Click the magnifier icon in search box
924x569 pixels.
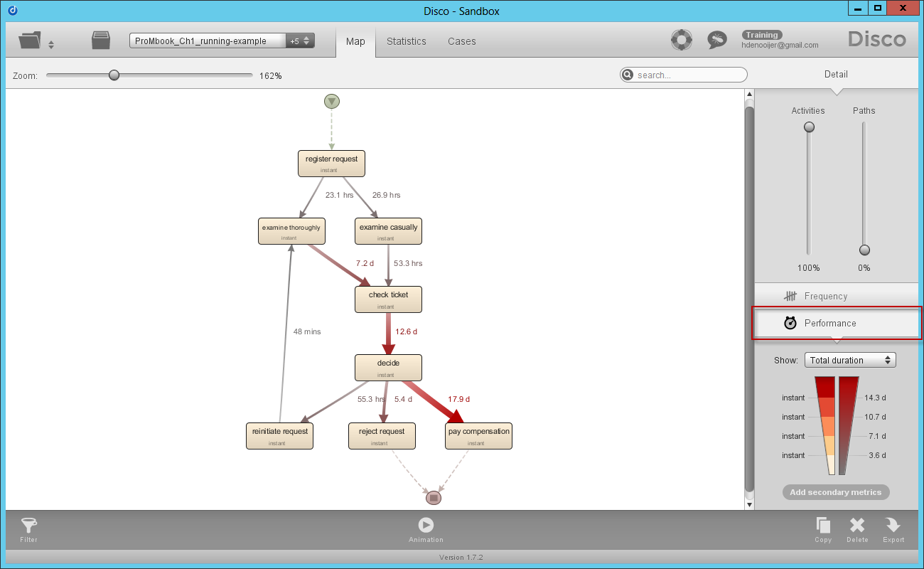[x=628, y=75]
